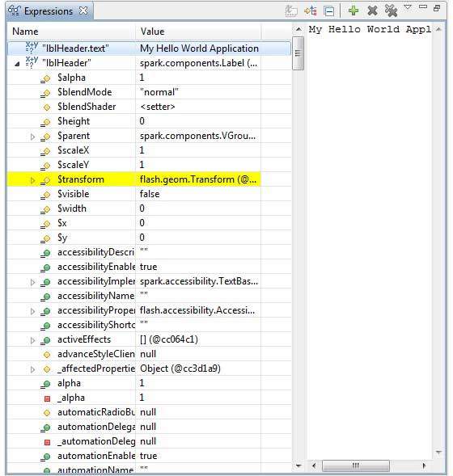
Task: Click the automationEnabled green circle icon
Action: (x=45, y=457)
